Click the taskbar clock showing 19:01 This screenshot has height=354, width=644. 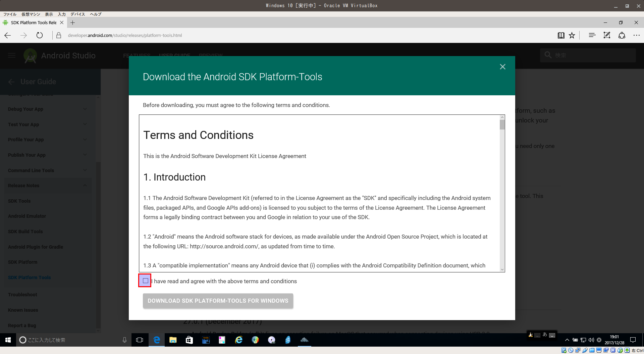pos(614,340)
